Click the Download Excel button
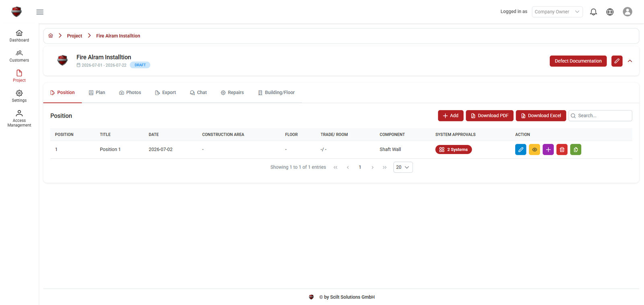644x305 pixels. [x=541, y=116]
